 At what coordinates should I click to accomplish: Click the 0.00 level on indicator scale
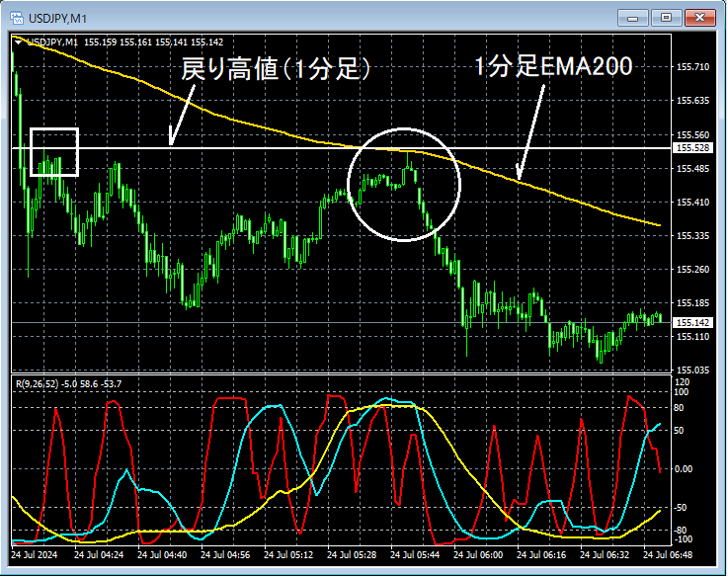click(x=683, y=469)
